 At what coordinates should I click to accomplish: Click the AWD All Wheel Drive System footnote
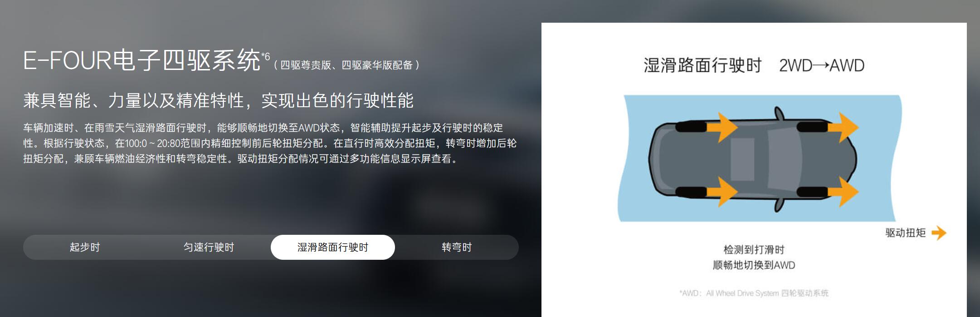[x=754, y=293]
